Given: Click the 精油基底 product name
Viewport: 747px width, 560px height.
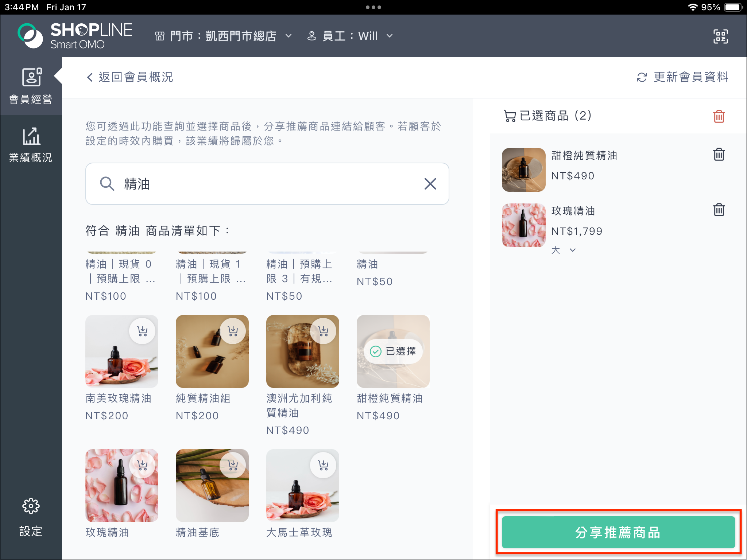Looking at the screenshot, I should point(198,532).
